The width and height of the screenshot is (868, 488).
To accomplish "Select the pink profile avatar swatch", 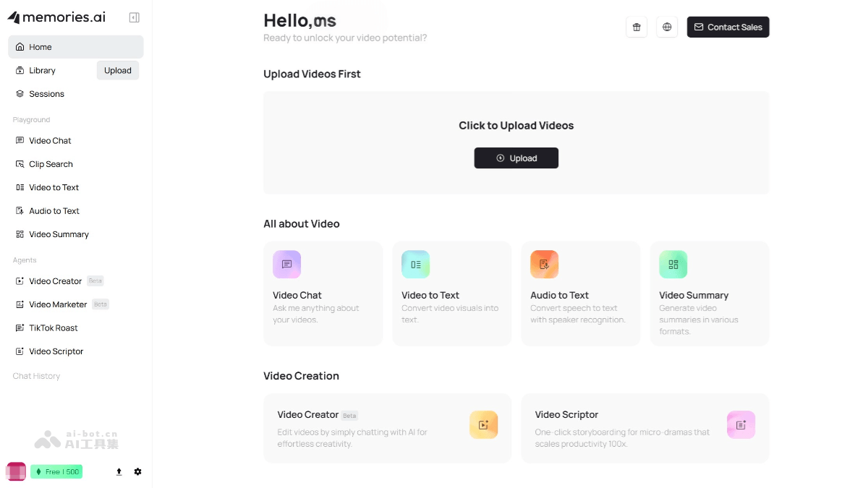I will click(15, 471).
